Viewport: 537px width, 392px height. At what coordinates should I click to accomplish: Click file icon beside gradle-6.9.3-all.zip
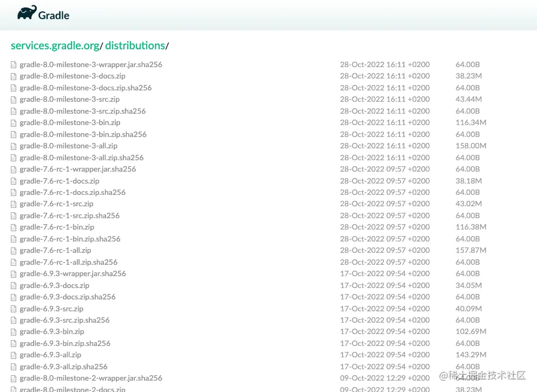[14, 355]
